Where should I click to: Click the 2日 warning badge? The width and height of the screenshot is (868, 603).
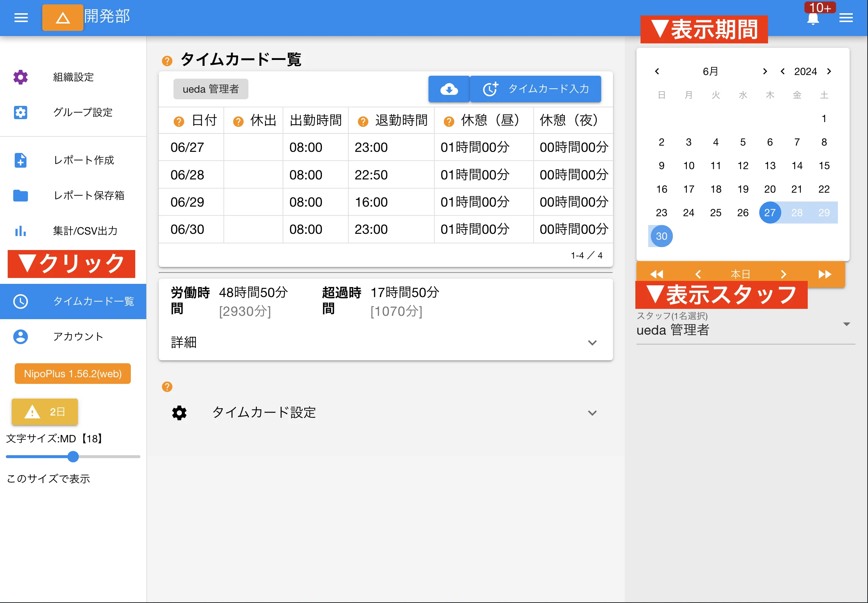pos(44,412)
